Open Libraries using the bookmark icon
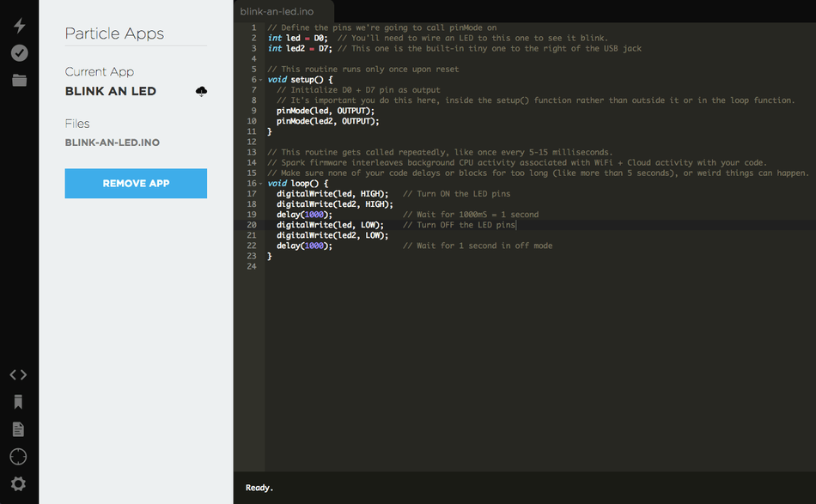Screen dimensions: 816x504 coord(18,402)
